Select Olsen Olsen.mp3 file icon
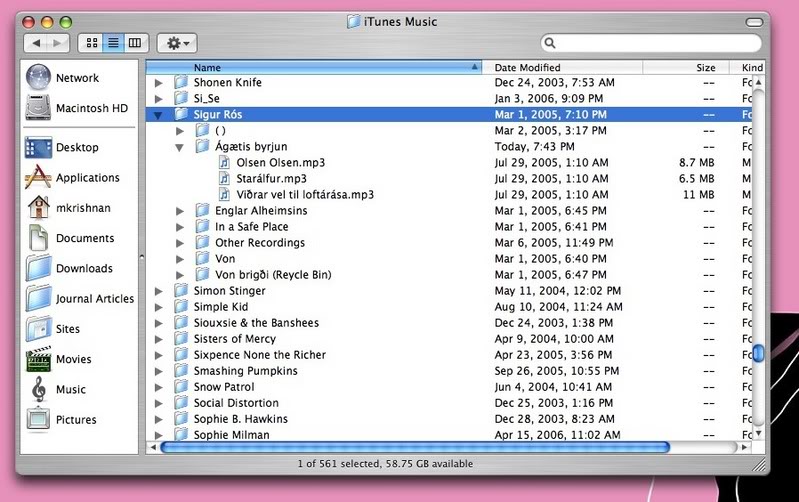 click(x=224, y=162)
